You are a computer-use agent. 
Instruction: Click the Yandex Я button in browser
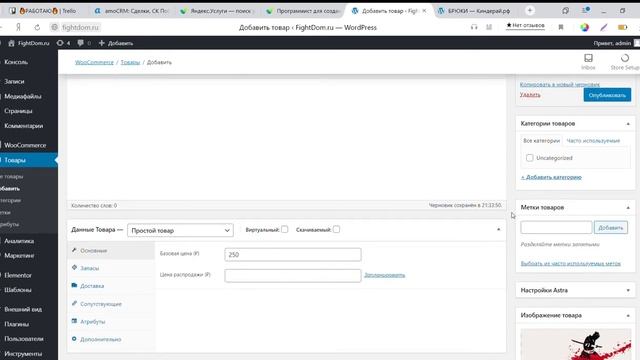pos(18,27)
